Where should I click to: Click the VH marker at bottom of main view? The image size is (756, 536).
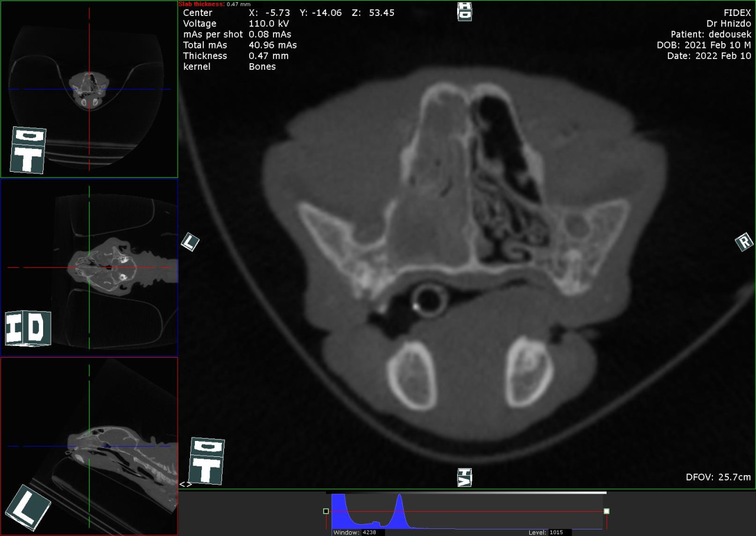(x=465, y=476)
